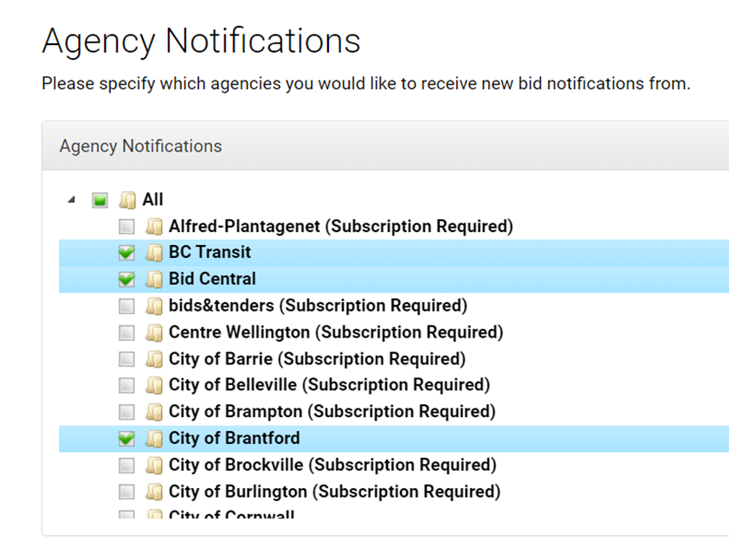
Task: Click folder icon beside City of Burlington
Action: tap(154, 492)
